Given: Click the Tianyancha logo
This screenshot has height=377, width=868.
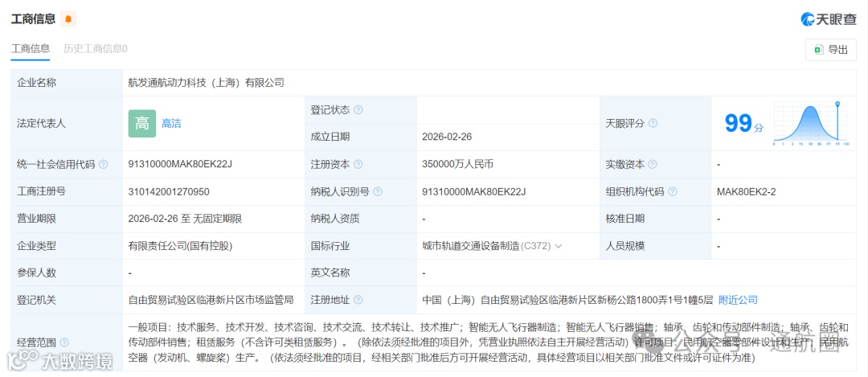Looking at the screenshot, I should coord(828,18).
